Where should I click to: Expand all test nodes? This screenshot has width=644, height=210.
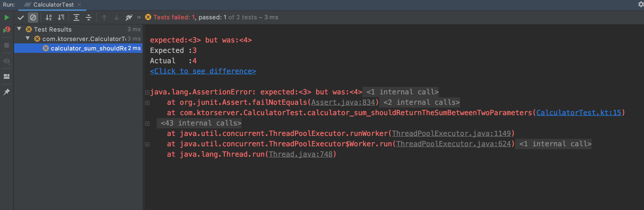(76, 17)
